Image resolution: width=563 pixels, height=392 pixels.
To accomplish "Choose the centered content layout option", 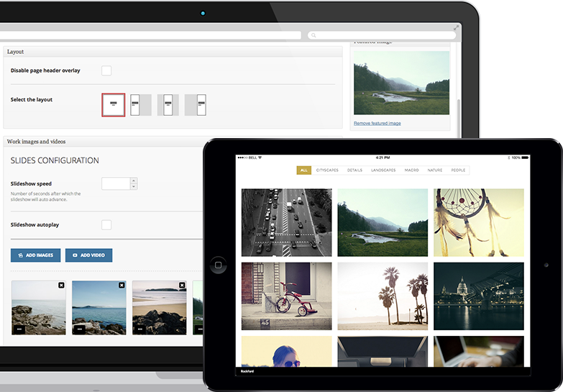I will click(x=168, y=105).
